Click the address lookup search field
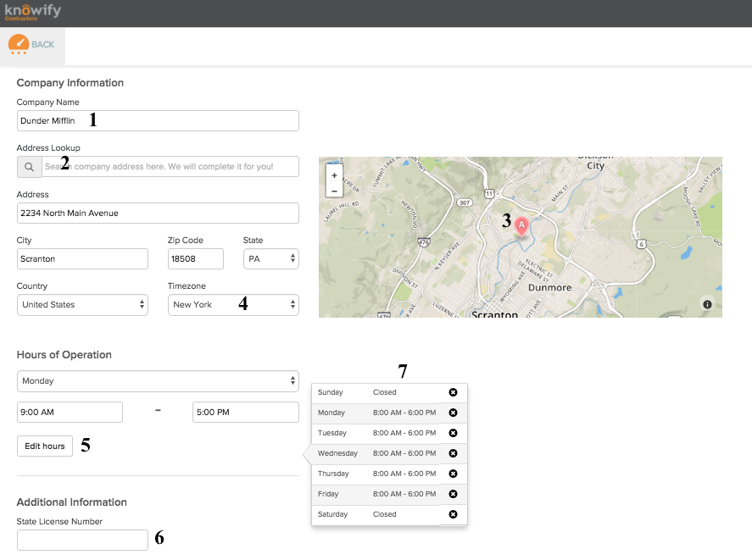752x560 pixels. (170, 167)
